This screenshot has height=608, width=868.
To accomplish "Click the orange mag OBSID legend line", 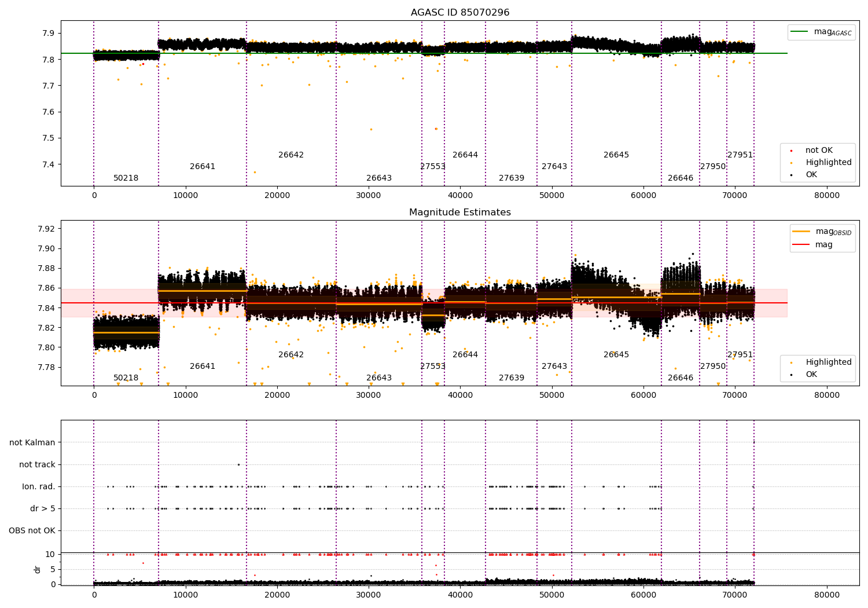I will click(x=802, y=232).
